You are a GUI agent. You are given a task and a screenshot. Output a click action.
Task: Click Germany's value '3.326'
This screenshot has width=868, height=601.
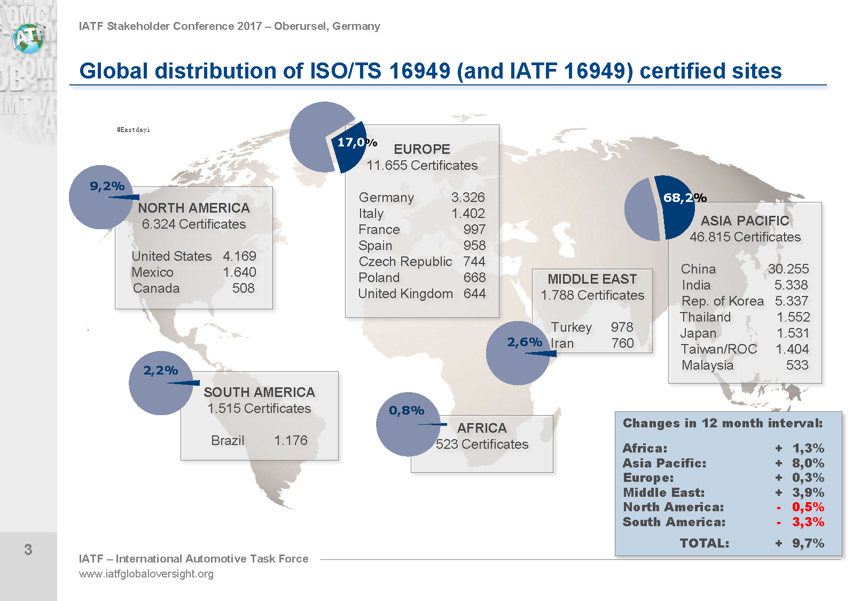pyautogui.click(x=468, y=197)
